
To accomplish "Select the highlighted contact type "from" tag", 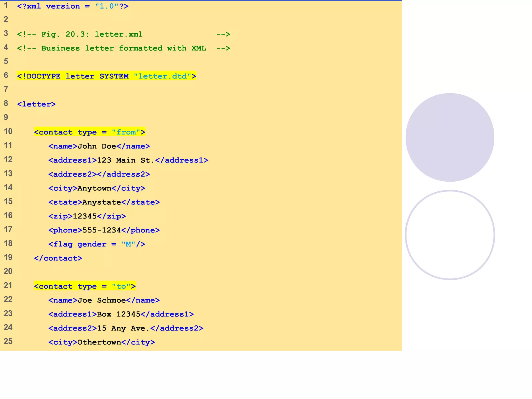I will (90, 132).
